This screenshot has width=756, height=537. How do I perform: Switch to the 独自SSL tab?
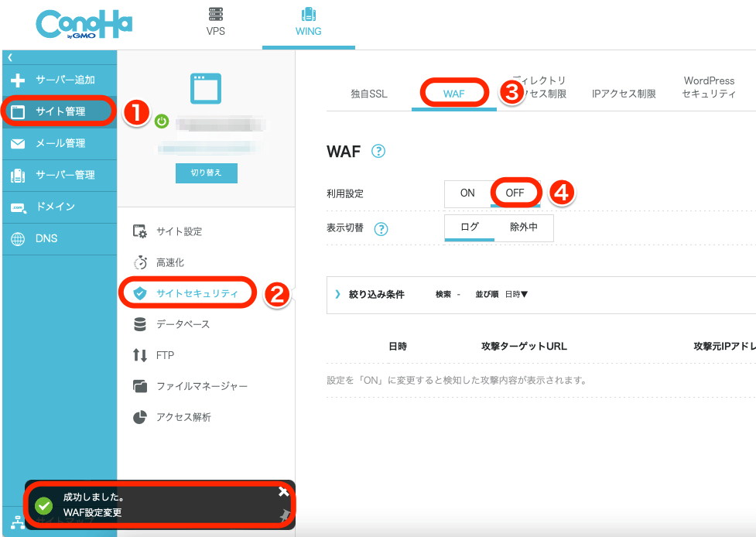click(368, 94)
